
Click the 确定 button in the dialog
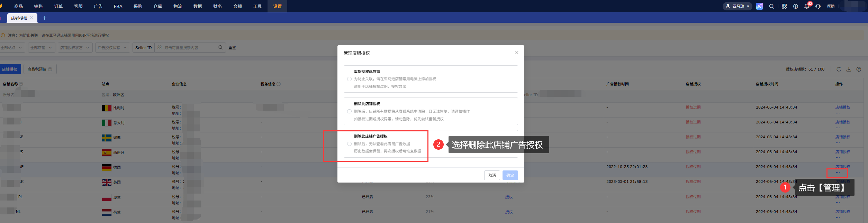coord(510,175)
